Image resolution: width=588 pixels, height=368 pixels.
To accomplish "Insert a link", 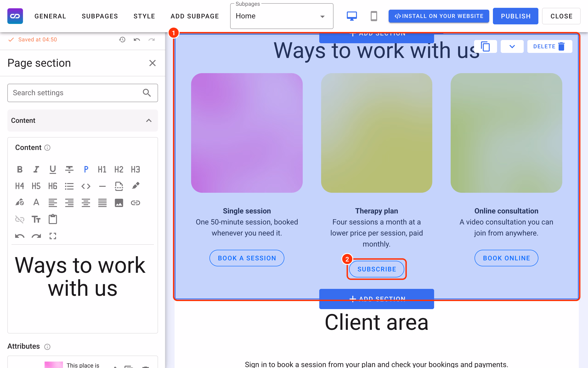I will tap(135, 203).
